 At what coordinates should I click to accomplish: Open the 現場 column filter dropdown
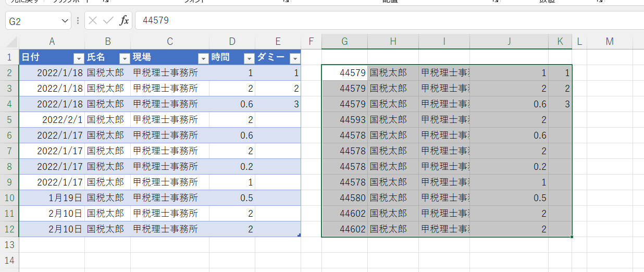coord(203,58)
